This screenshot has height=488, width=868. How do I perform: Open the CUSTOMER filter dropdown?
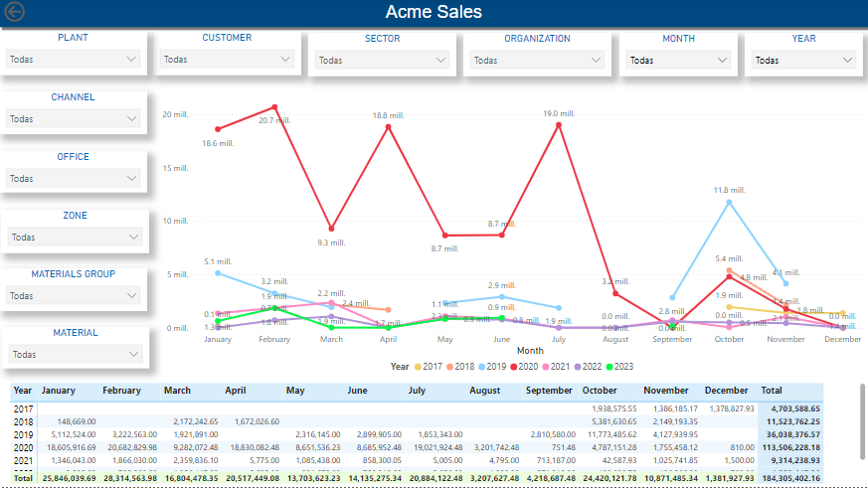(x=227, y=60)
